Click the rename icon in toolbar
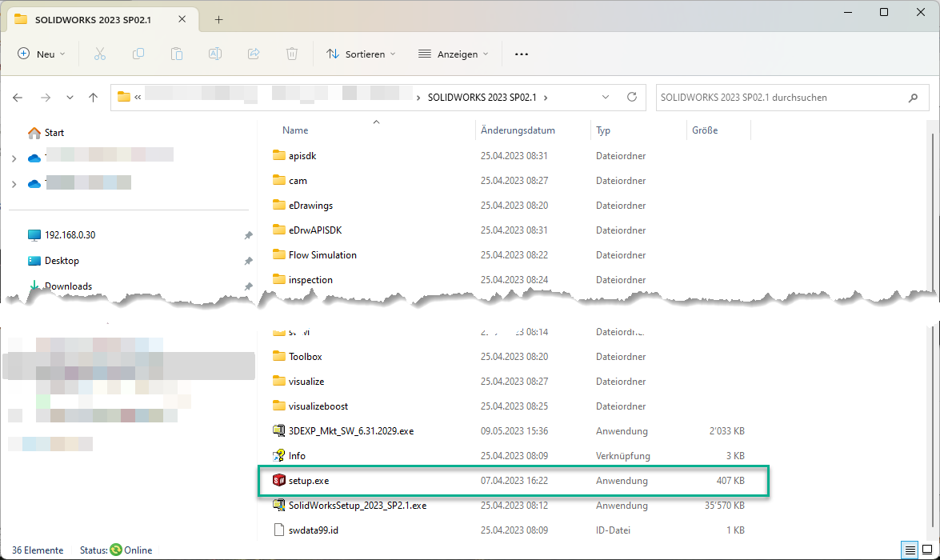Screen dimensions: 940x560 pos(215,54)
